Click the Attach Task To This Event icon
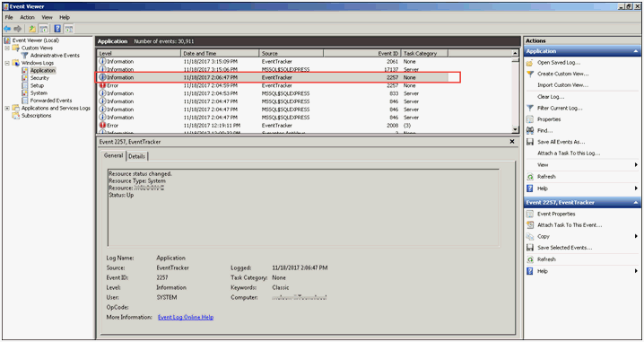Viewport: 644px width, 342px height. click(530, 225)
